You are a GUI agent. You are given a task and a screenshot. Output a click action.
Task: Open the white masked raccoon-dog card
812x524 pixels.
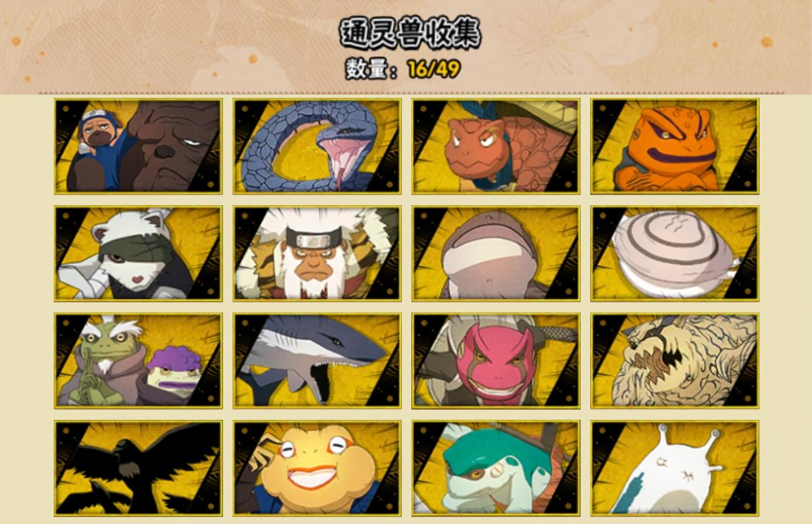138,253
